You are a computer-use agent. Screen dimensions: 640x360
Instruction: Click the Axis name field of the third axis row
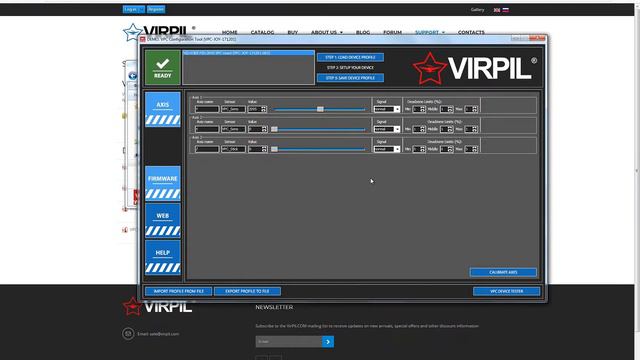click(207, 149)
